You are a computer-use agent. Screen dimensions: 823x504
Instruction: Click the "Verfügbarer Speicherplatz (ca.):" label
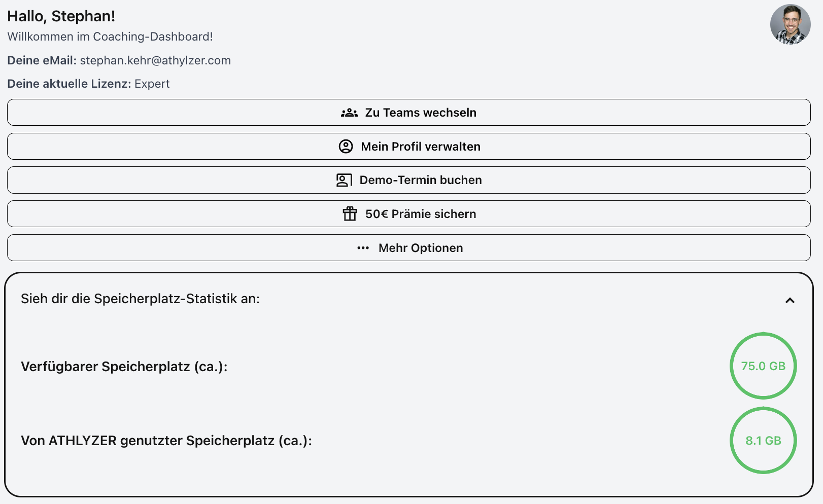coord(124,367)
